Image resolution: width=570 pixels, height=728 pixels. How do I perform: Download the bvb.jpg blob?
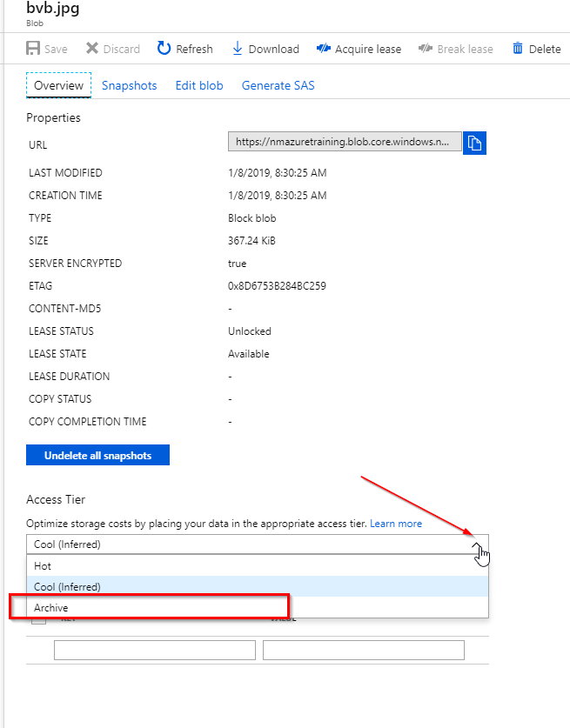click(x=265, y=49)
